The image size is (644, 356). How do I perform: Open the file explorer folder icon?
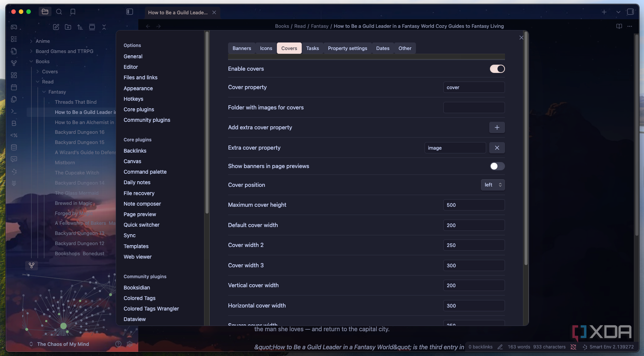pos(45,12)
